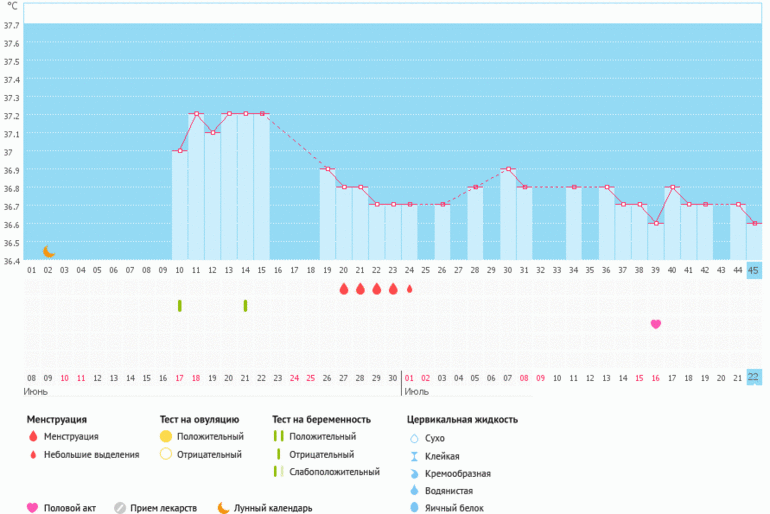The image size is (770, 514).
Task: Select the menstruation drop on cycle day 23
Action: point(393,289)
